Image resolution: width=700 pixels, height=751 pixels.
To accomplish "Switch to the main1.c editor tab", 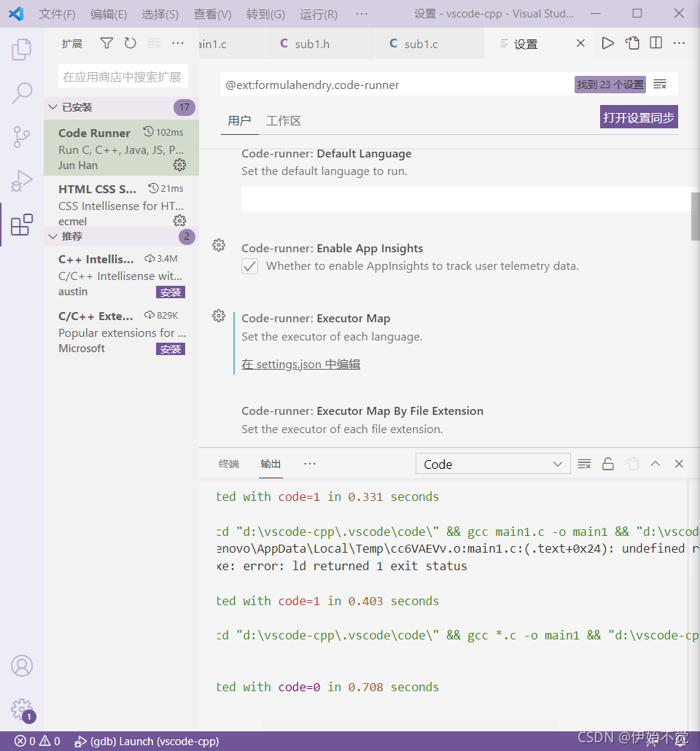I will [232, 44].
